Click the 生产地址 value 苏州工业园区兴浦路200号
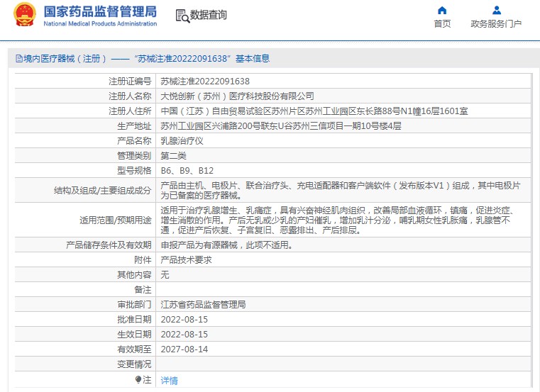The width and height of the screenshot is (540, 392). [281, 126]
